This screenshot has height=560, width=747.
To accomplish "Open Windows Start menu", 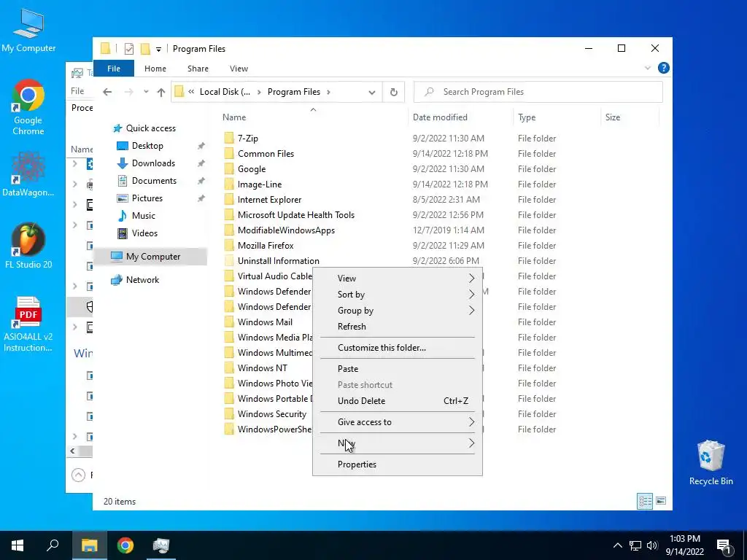I will coord(18,545).
